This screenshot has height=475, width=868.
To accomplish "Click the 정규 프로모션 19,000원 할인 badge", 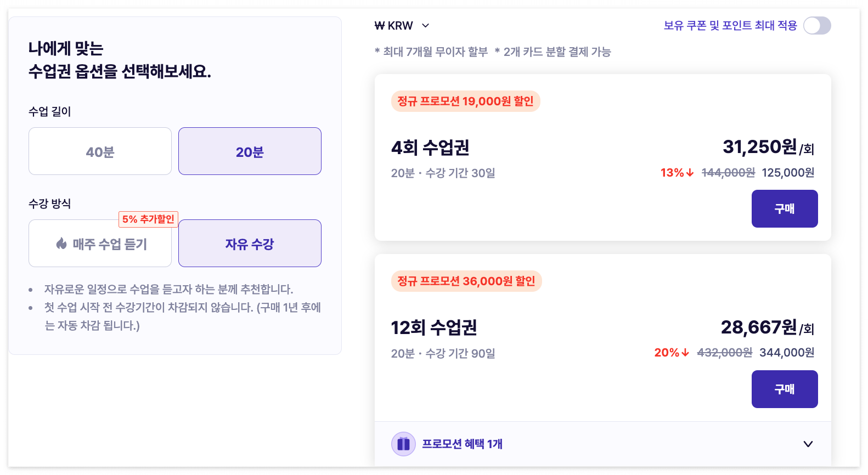I will 465,101.
